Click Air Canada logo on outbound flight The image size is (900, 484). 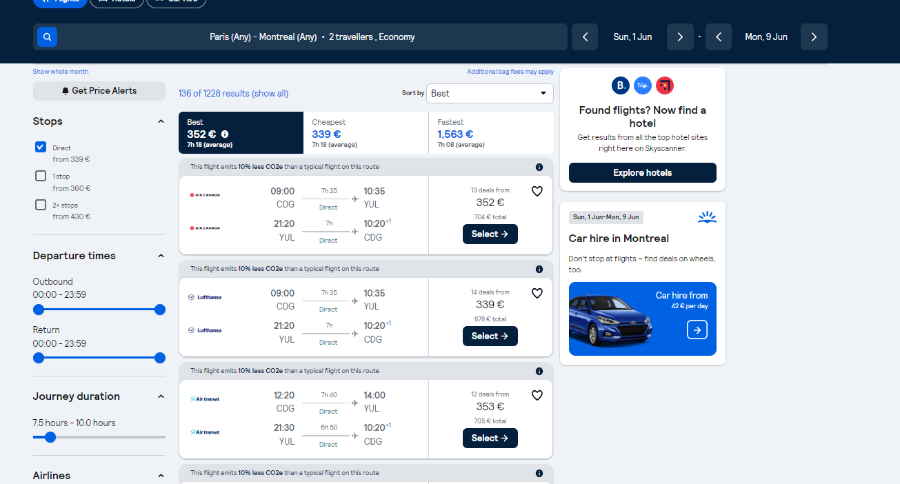pos(205,195)
